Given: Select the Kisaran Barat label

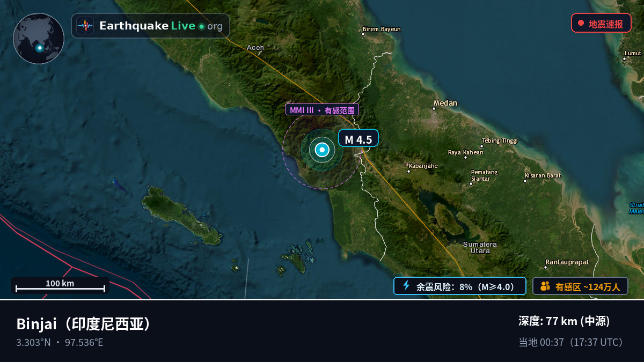Looking at the screenshot, I should [543, 175].
